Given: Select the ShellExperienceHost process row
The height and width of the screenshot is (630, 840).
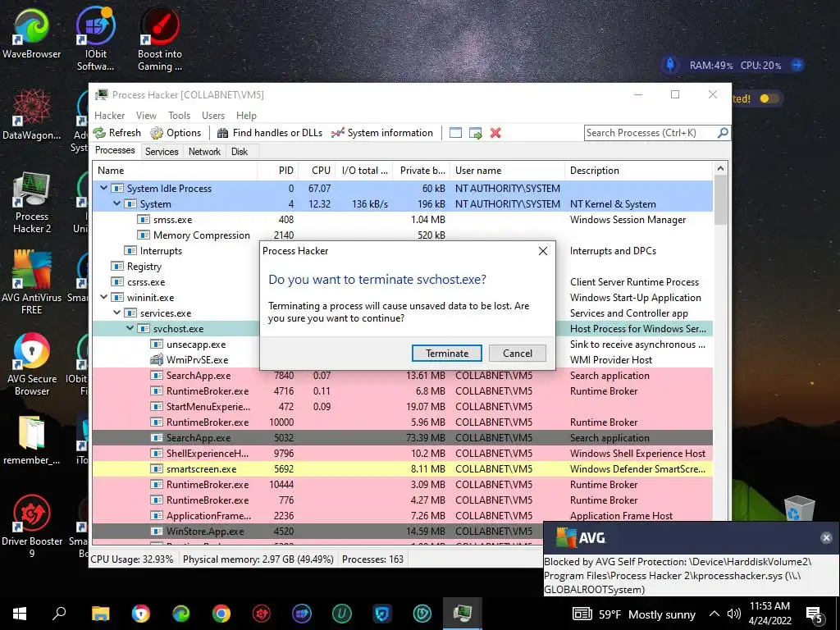Looking at the screenshot, I should click(x=402, y=453).
